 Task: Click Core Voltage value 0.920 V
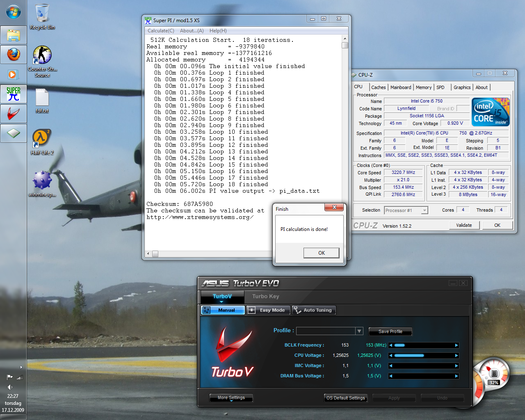pos(455,123)
